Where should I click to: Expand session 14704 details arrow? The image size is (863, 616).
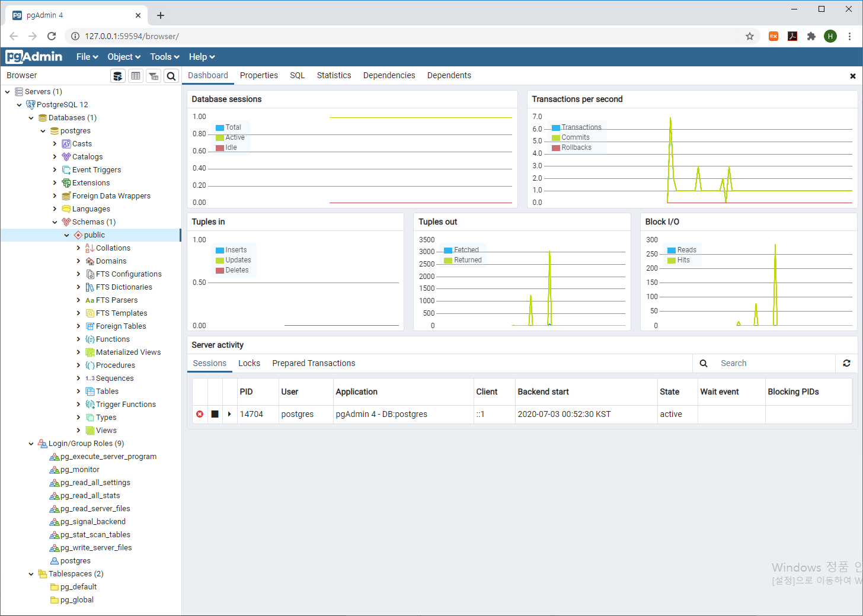229,414
